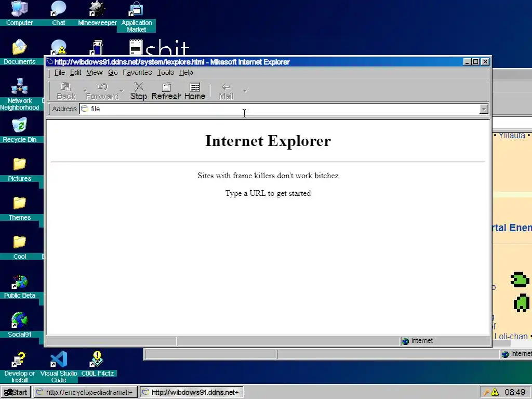Open the File menu
Image resolution: width=532 pixels, height=399 pixels.
[x=60, y=72]
